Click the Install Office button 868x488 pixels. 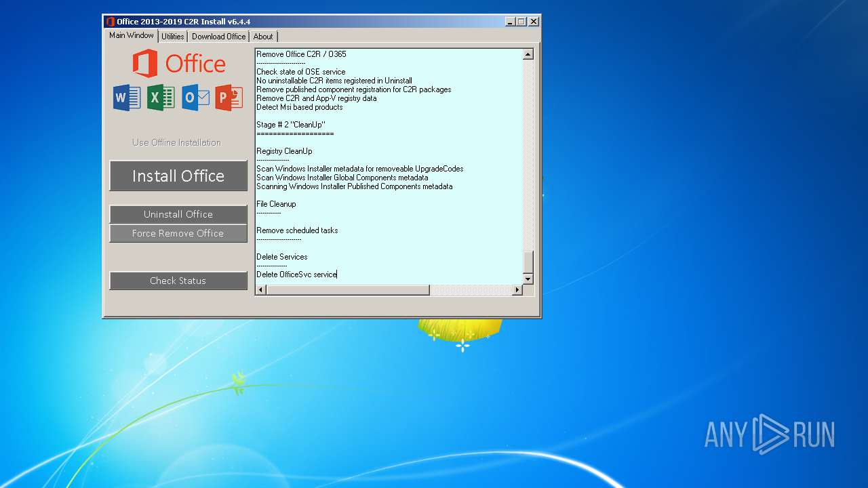click(178, 176)
